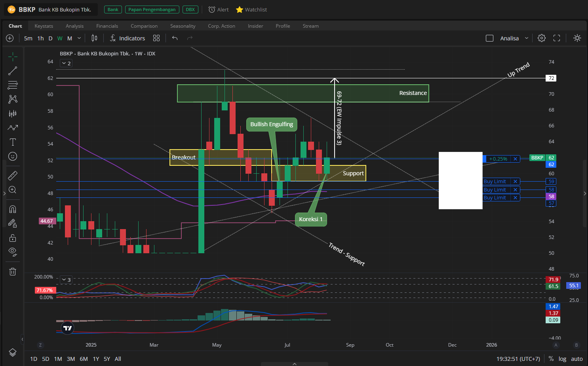
Task: Hide all drawings with eye icon
Action: click(13, 252)
